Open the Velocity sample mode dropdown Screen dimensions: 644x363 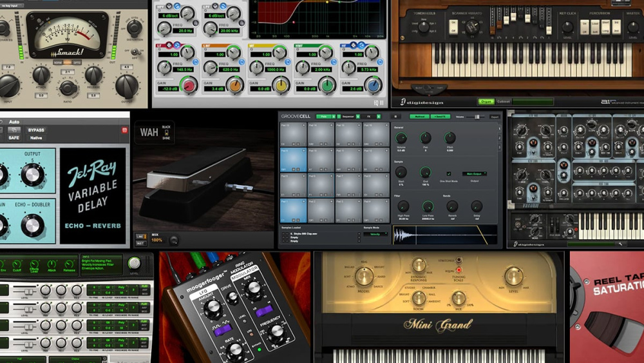tap(375, 234)
